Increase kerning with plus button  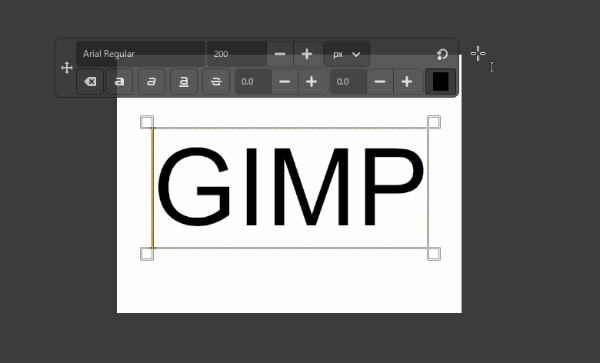407,81
